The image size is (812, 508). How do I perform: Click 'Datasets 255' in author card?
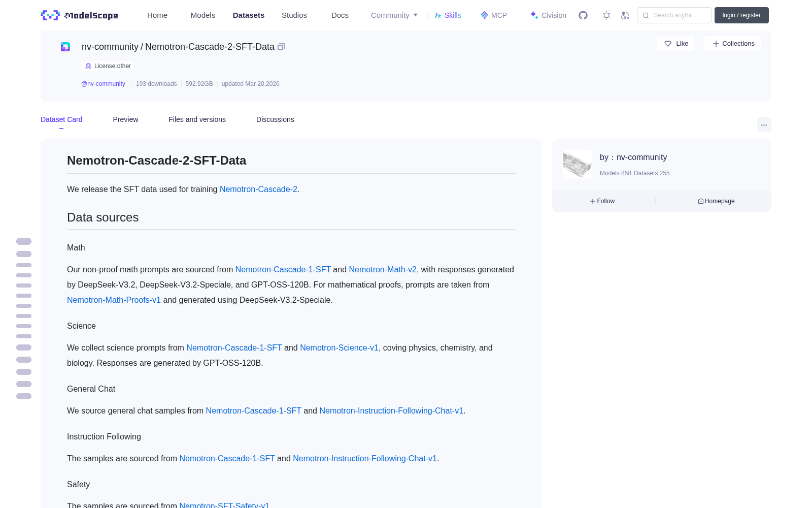pos(652,173)
